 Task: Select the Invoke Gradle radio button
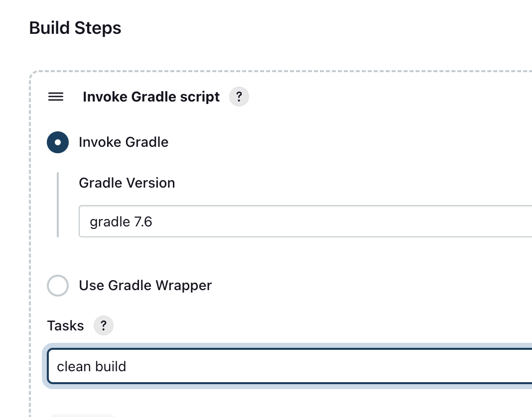[x=58, y=142]
